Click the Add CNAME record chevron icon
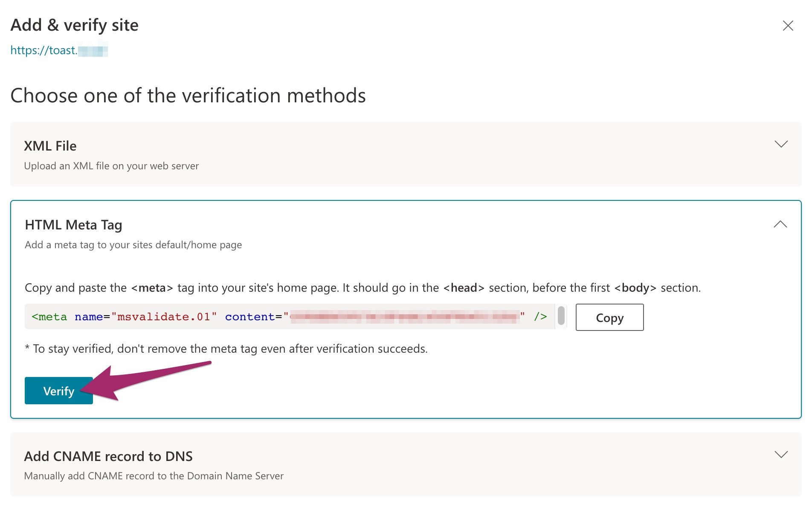This screenshot has width=812, height=516. 782,455
